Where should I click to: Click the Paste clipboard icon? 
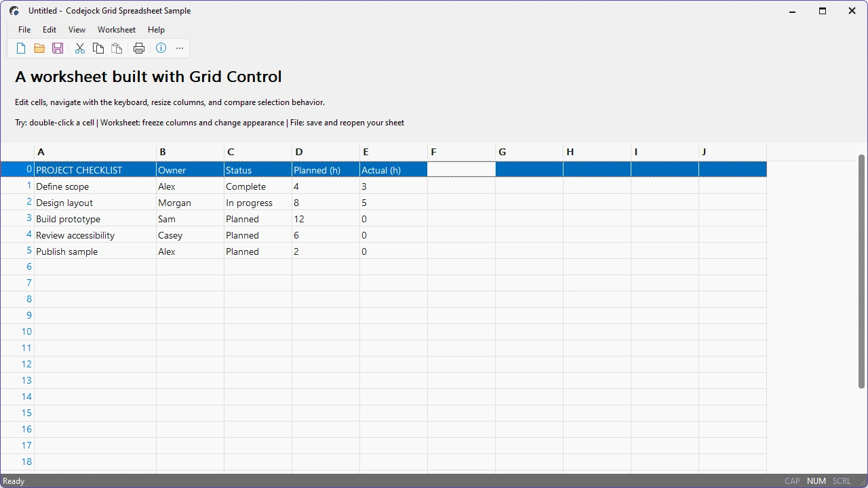(117, 48)
